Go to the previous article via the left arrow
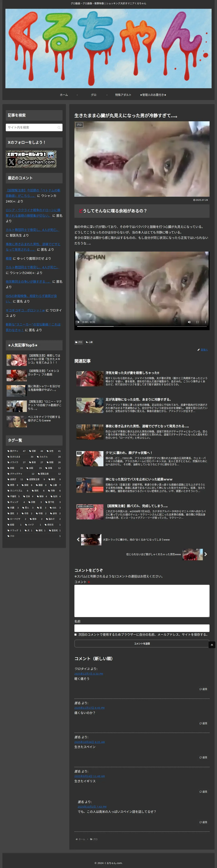217x868 pixels. pyautogui.click(x=78, y=540)
